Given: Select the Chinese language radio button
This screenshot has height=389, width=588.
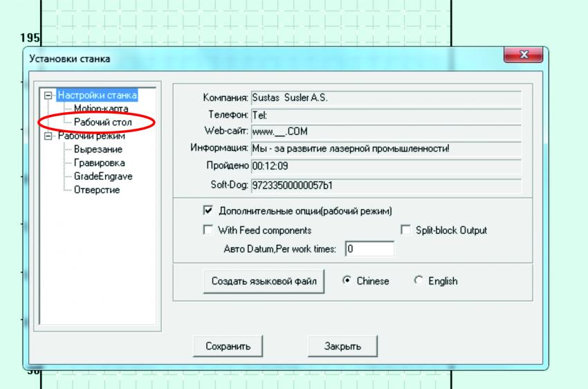Looking at the screenshot, I should click(347, 282).
